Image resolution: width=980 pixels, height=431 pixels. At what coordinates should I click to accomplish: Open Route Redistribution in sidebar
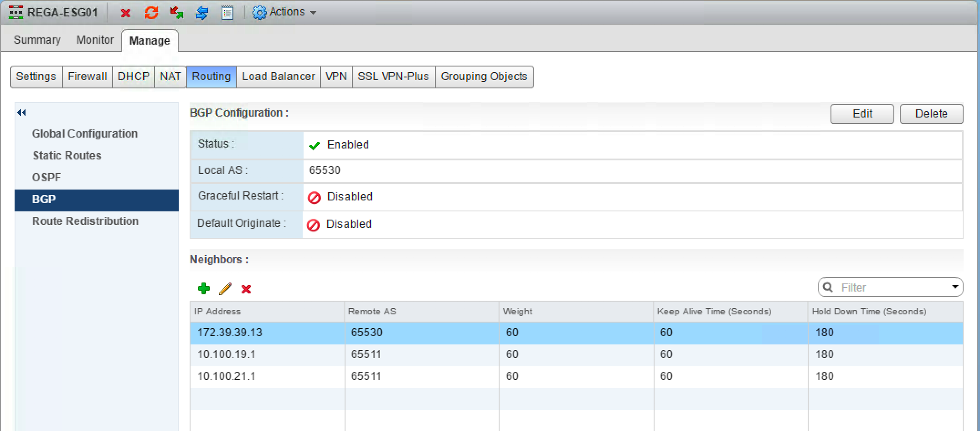click(85, 221)
